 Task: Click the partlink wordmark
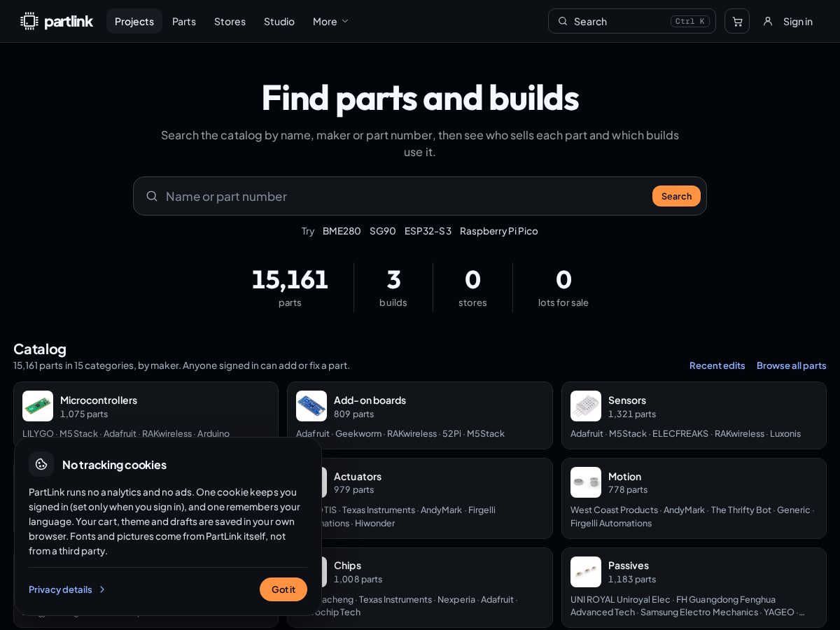coord(69,22)
